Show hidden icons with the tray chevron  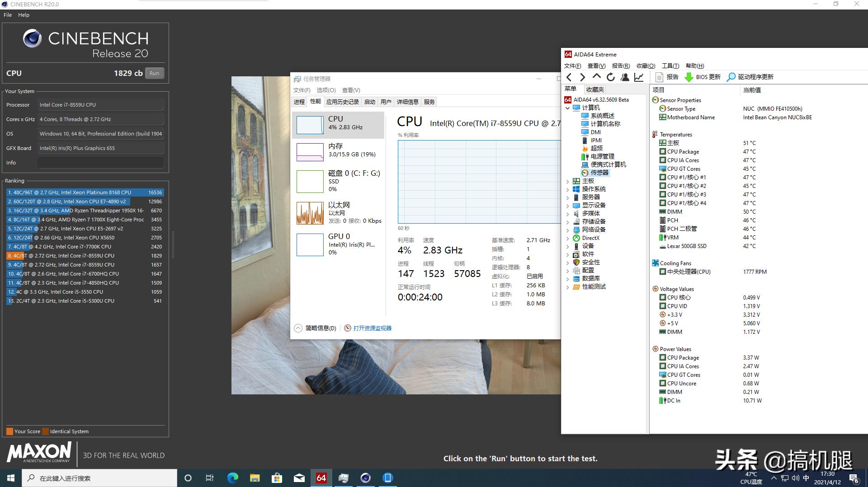(x=774, y=478)
